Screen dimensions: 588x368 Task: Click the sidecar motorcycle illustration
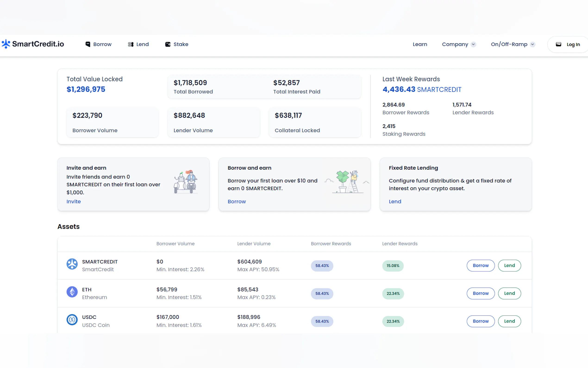pos(186,182)
